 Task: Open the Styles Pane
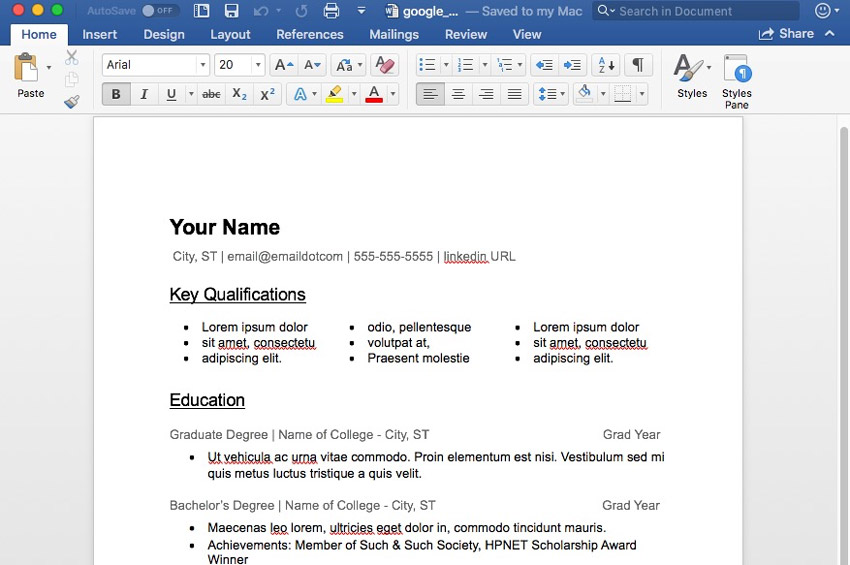pos(736,81)
